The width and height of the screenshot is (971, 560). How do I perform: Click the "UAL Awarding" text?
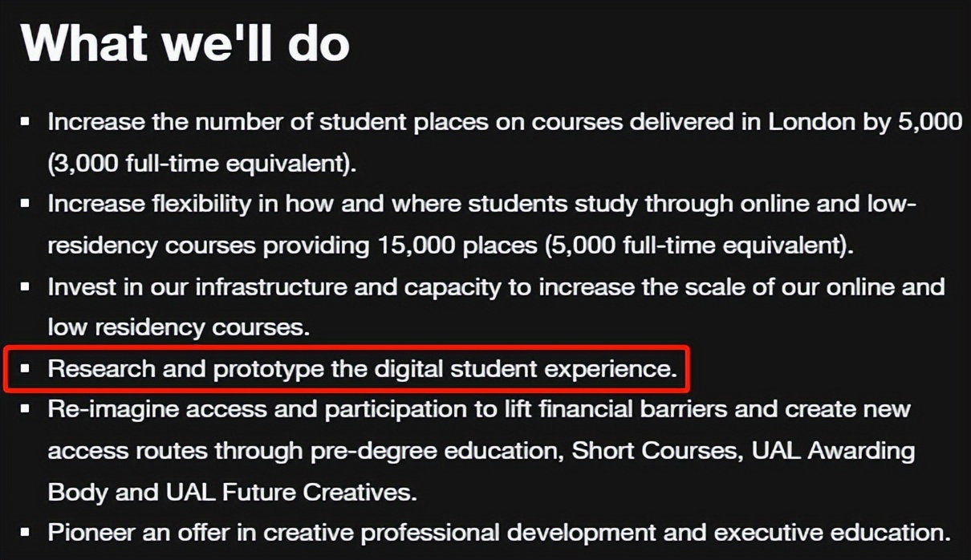[x=833, y=450]
